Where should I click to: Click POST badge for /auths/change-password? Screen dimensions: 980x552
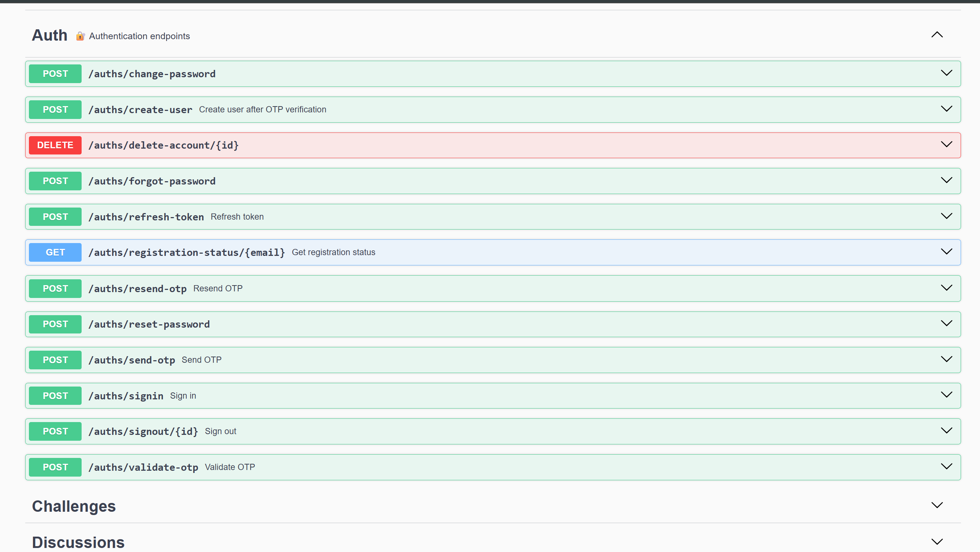(x=55, y=74)
